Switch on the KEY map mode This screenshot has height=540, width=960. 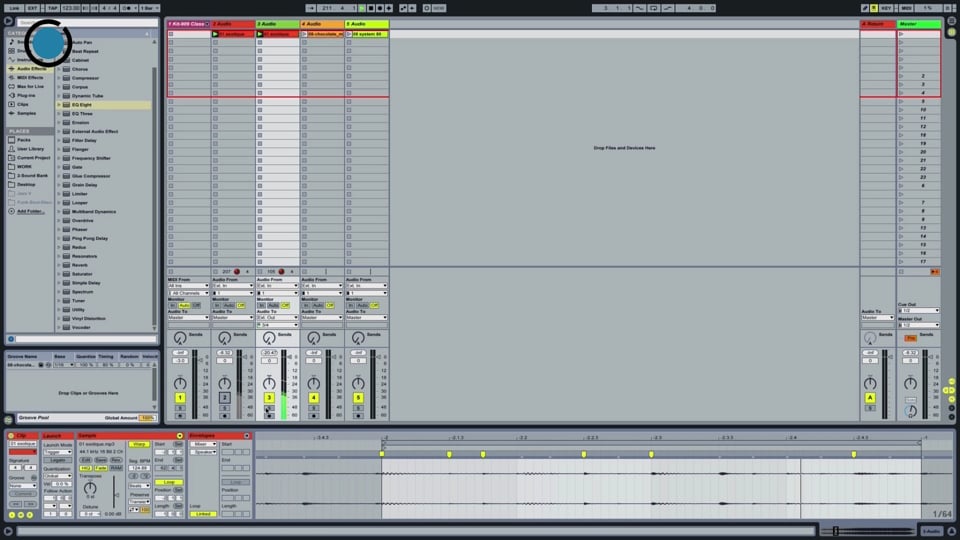(x=886, y=8)
